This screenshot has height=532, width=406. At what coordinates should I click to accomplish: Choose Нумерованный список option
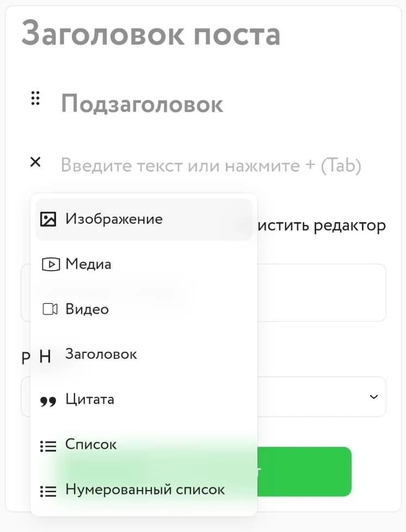(145, 490)
